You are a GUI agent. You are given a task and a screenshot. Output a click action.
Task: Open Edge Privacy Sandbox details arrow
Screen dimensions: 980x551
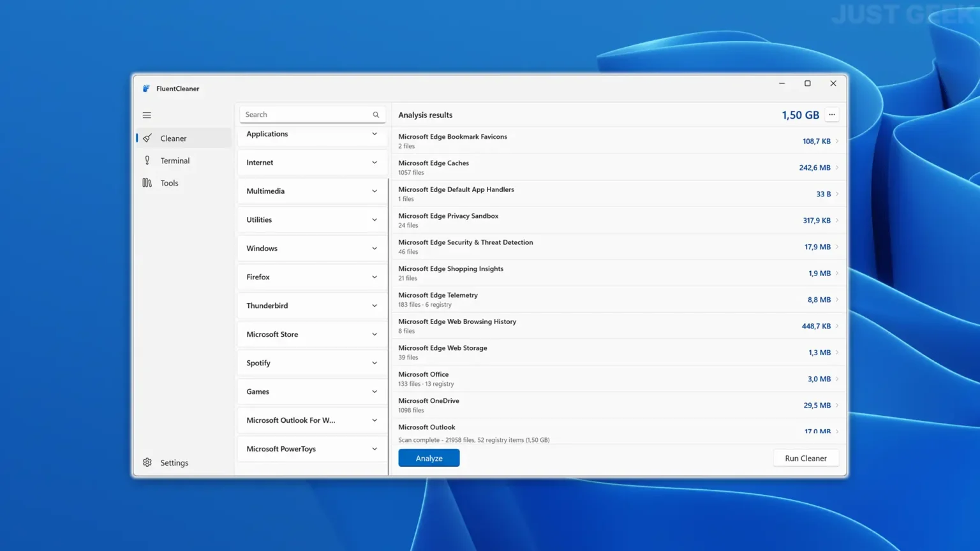point(837,221)
